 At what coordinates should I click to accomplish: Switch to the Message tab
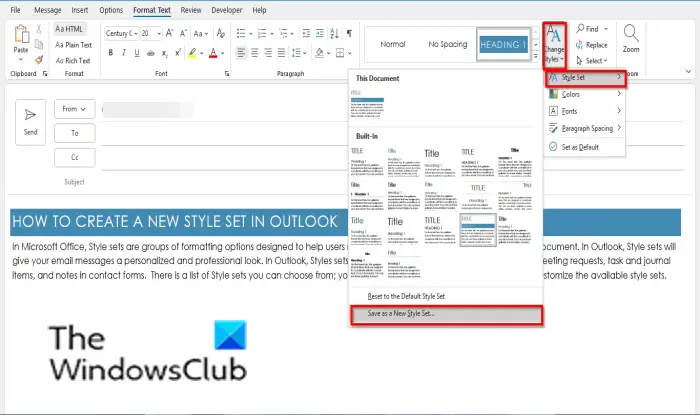click(x=48, y=9)
